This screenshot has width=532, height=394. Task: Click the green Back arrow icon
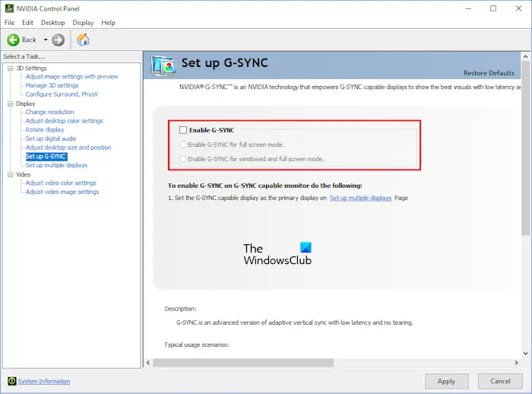[x=13, y=40]
